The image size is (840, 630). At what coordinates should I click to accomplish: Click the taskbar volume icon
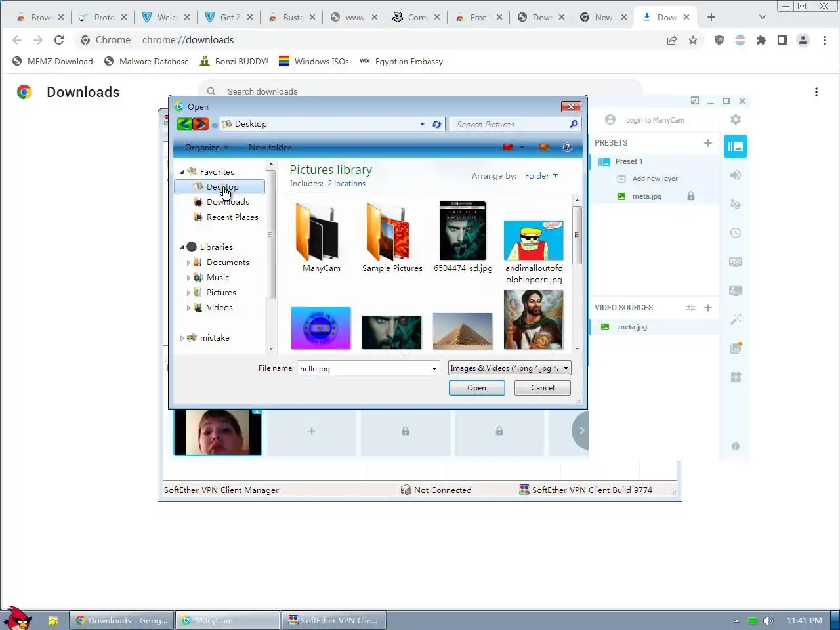(x=768, y=621)
